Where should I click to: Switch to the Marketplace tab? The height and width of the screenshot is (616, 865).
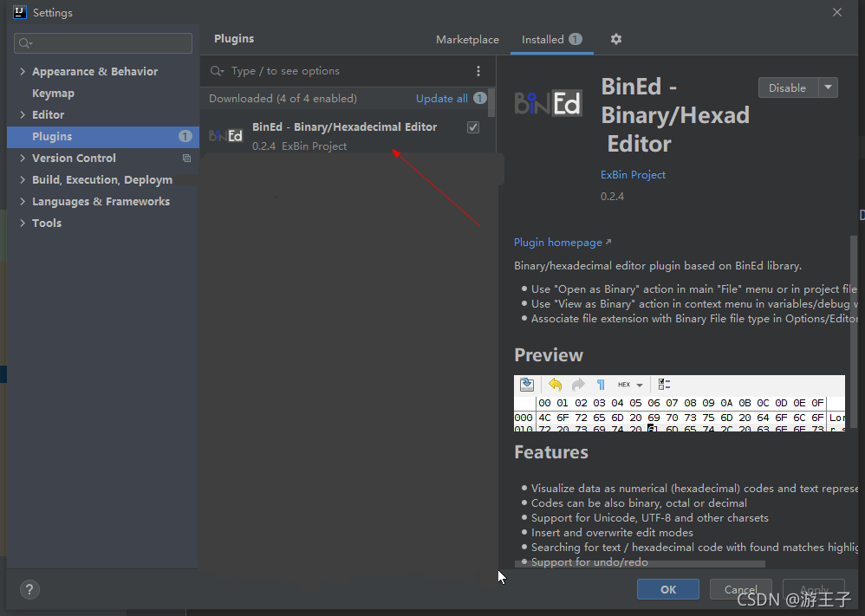pyautogui.click(x=467, y=40)
